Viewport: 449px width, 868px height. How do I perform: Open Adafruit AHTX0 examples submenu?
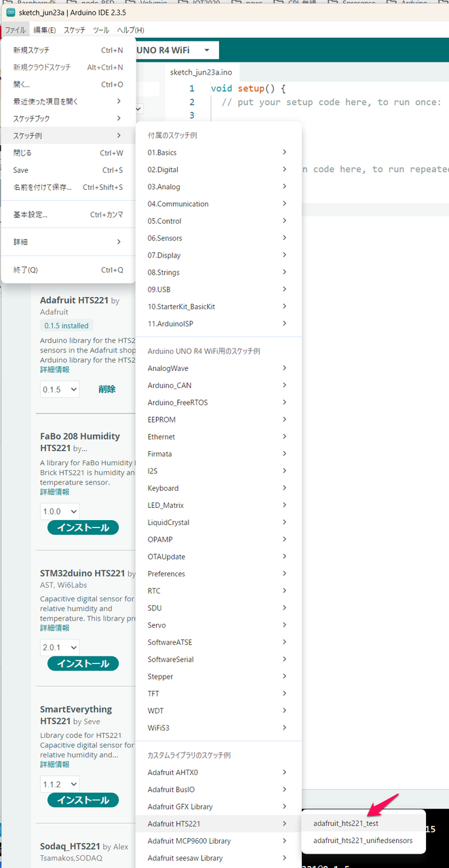218,772
